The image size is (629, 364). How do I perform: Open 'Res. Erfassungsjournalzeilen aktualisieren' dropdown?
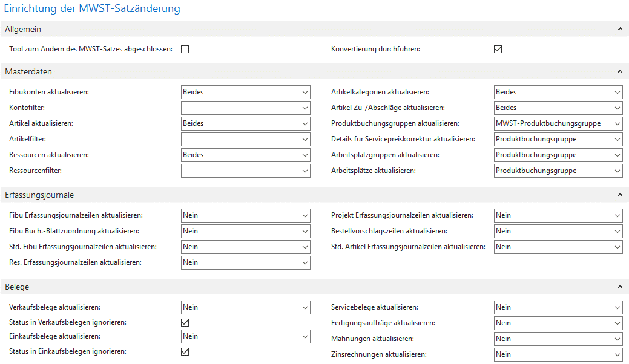tap(246, 262)
